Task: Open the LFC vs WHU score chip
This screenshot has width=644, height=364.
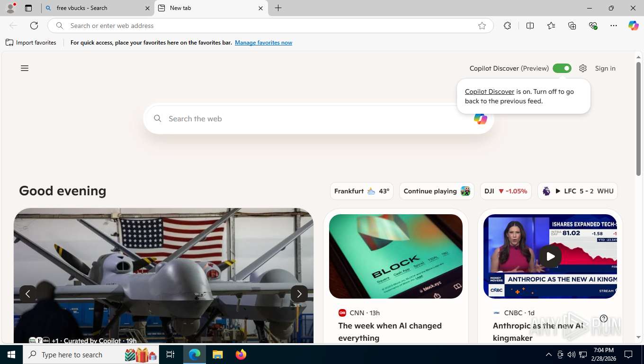Action: [x=578, y=191]
